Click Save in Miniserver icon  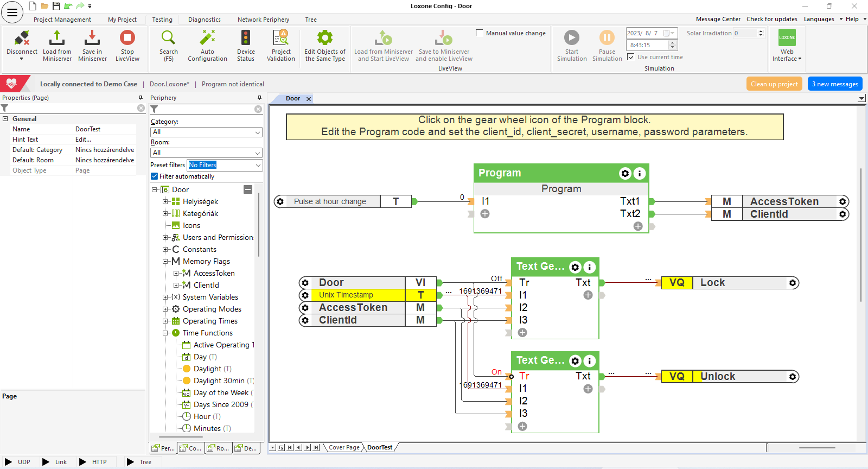click(92, 39)
